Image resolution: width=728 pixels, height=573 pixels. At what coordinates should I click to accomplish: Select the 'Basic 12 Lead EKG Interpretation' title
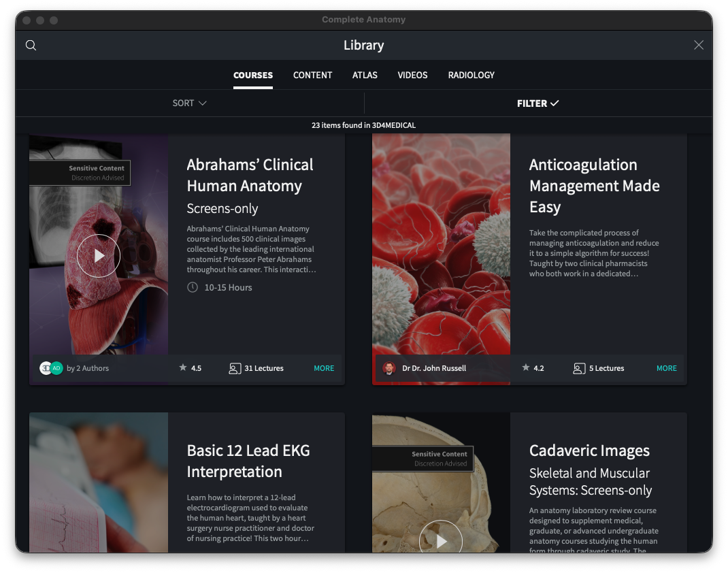click(x=248, y=461)
